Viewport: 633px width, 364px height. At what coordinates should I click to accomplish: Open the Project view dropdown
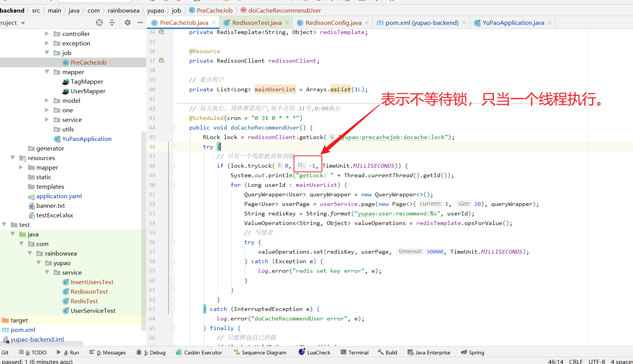coord(23,23)
